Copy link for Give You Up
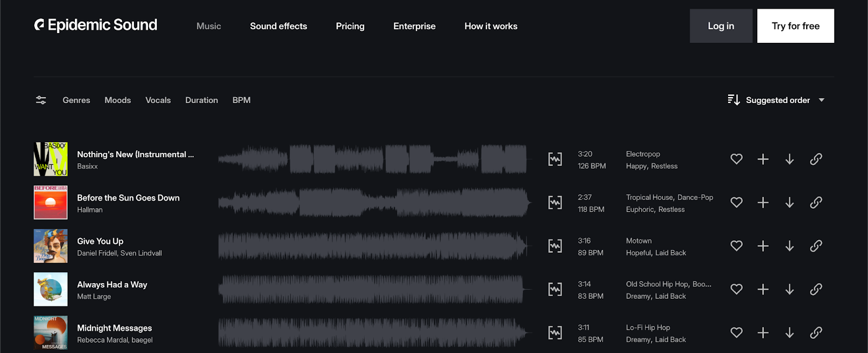 point(816,246)
